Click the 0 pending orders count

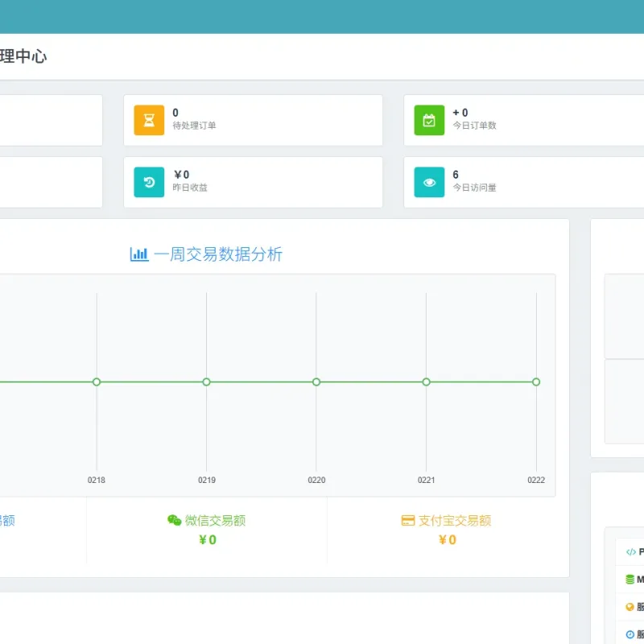(x=175, y=113)
